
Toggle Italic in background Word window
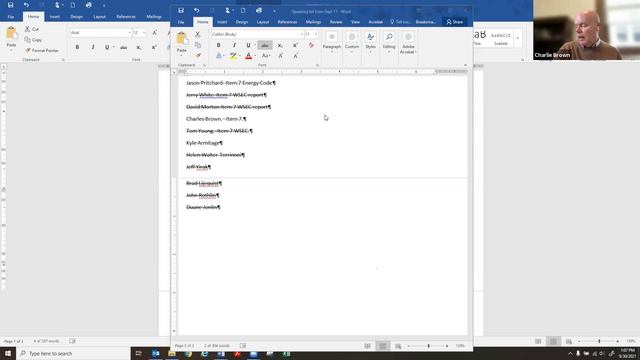[93, 47]
